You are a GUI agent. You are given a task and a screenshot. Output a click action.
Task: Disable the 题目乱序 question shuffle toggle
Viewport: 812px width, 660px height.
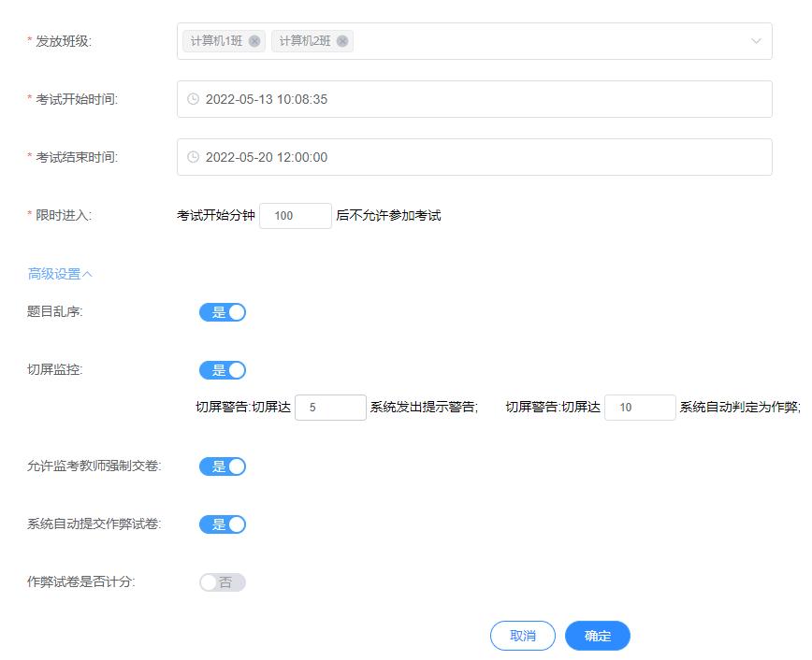click(x=223, y=312)
